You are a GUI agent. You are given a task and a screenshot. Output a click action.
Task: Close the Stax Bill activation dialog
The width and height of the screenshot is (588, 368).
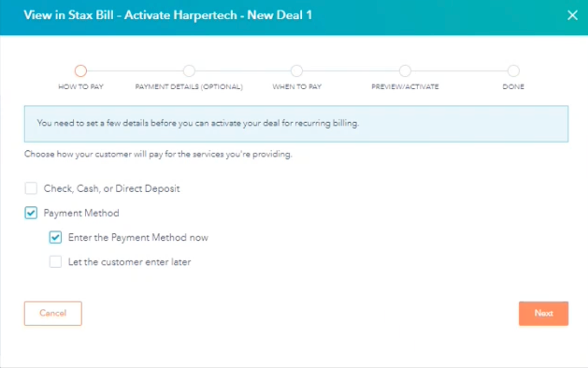572,15
